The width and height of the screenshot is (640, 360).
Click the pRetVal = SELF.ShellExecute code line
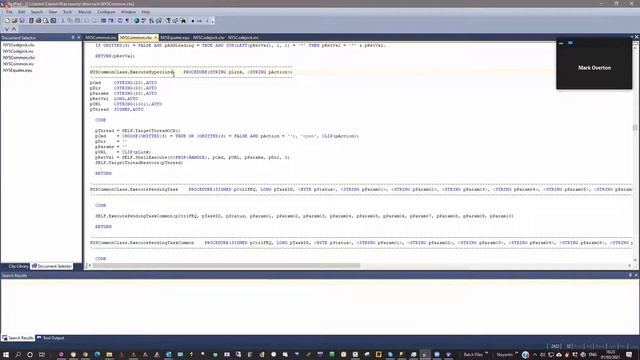click(x=192, y=158)
